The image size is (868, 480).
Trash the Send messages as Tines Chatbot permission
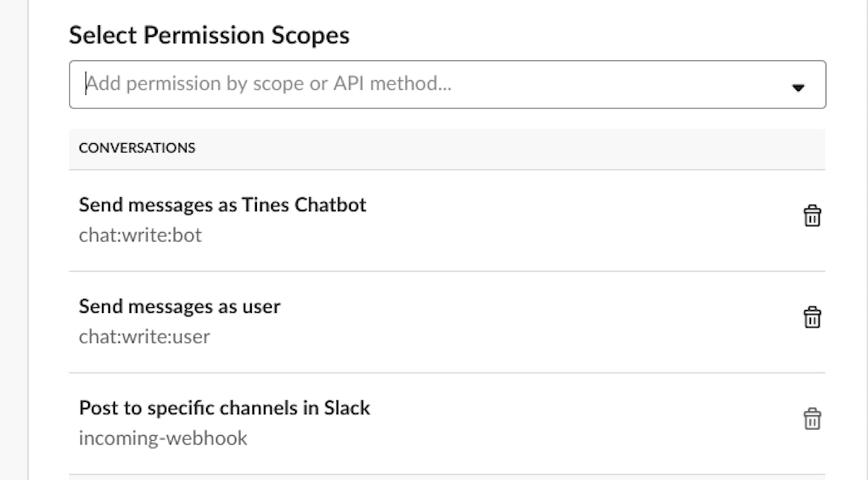tap(812, 216)
